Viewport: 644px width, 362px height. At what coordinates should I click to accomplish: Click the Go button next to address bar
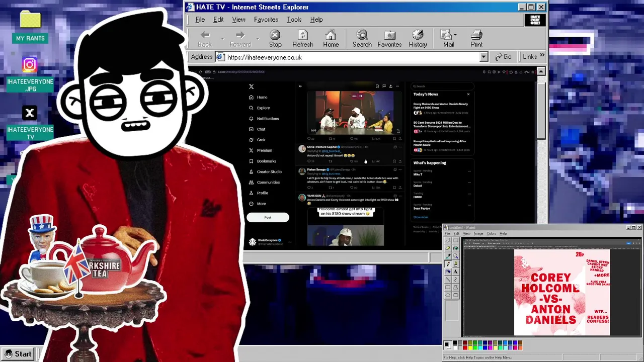503,57
